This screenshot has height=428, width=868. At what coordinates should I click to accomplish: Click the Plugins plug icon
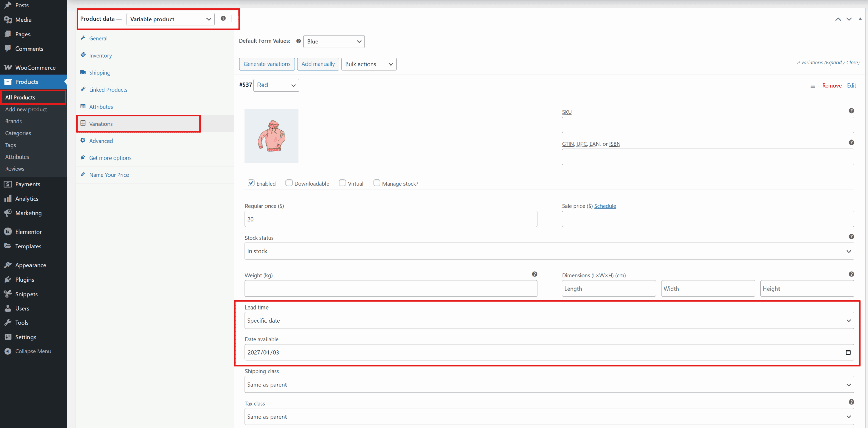coord(8,279)
